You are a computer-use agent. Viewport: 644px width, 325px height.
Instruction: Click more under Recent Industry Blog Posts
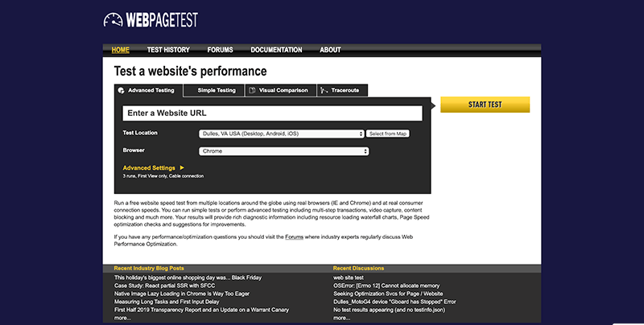coord(122,318)
